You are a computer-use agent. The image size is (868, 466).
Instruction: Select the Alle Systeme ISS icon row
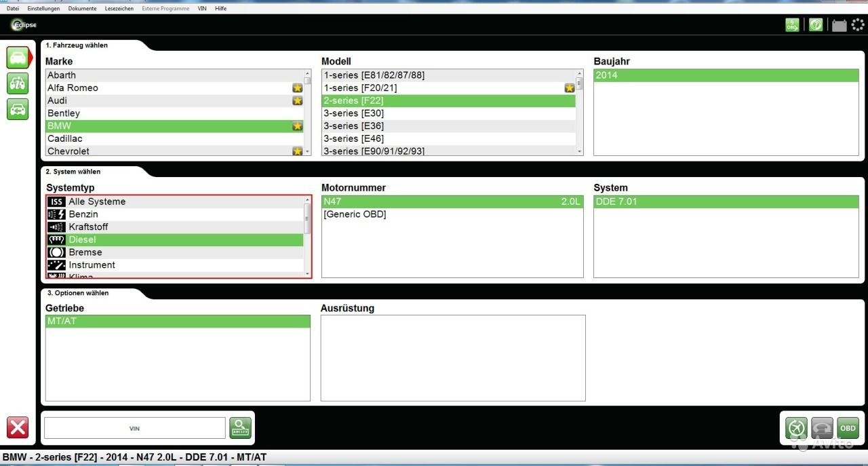coord(175,201)
